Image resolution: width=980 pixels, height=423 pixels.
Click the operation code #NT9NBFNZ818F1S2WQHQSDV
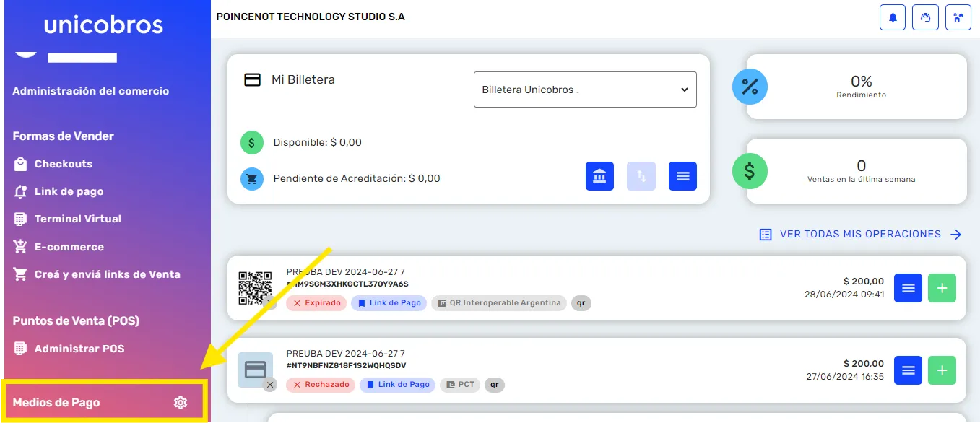tap(347, 365)
